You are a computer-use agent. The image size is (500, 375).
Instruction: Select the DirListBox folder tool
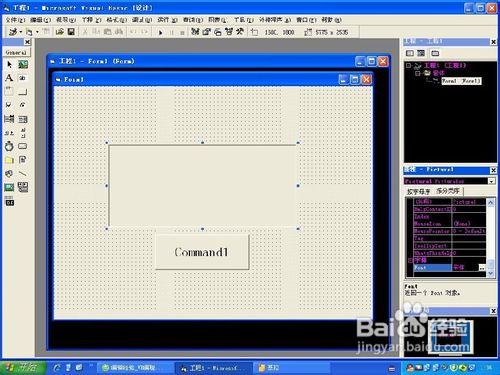pos(9,160)
